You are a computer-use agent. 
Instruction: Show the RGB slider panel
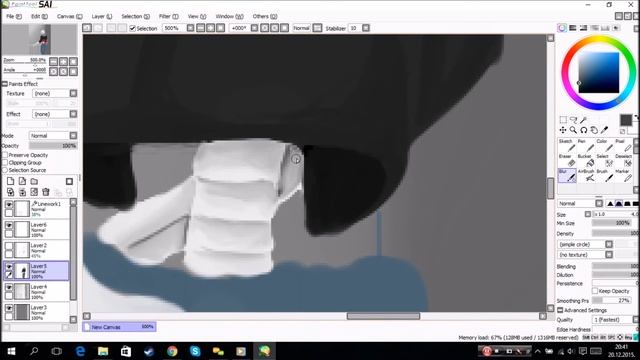pos(573,28)
